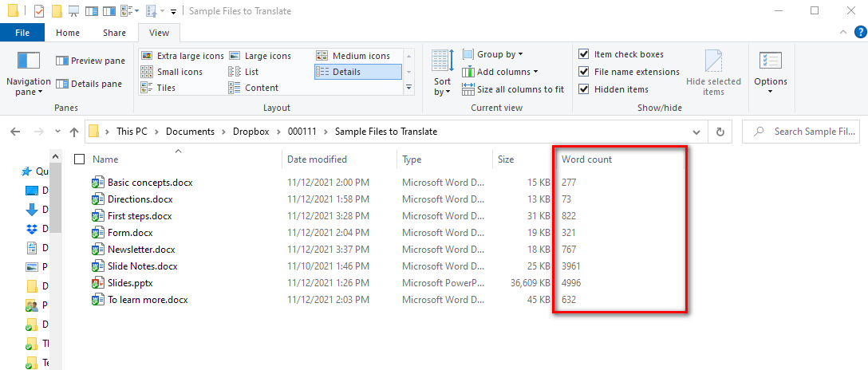Sort by the Word count column header
Viewport: 868px width, 370px height.
(587, 159)
